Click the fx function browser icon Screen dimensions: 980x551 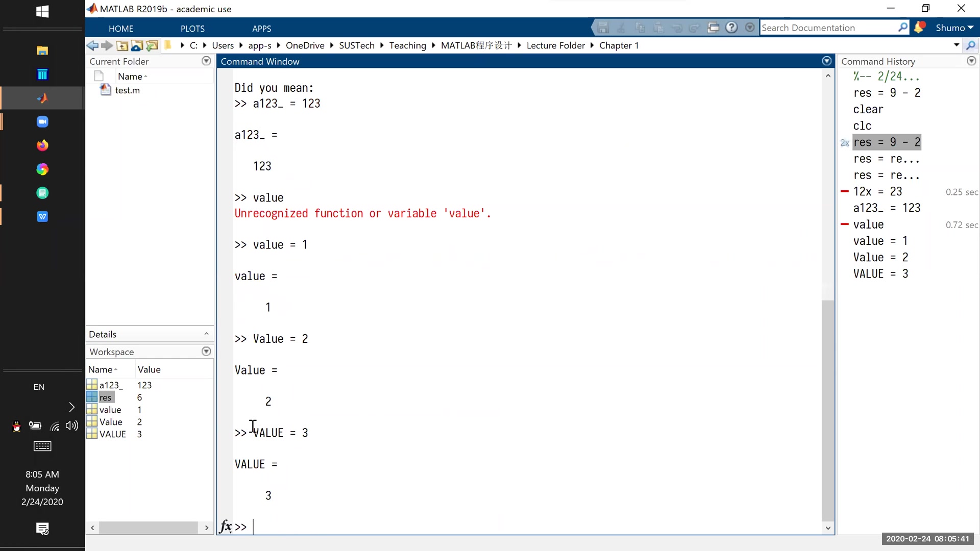(x=225, y=527)
